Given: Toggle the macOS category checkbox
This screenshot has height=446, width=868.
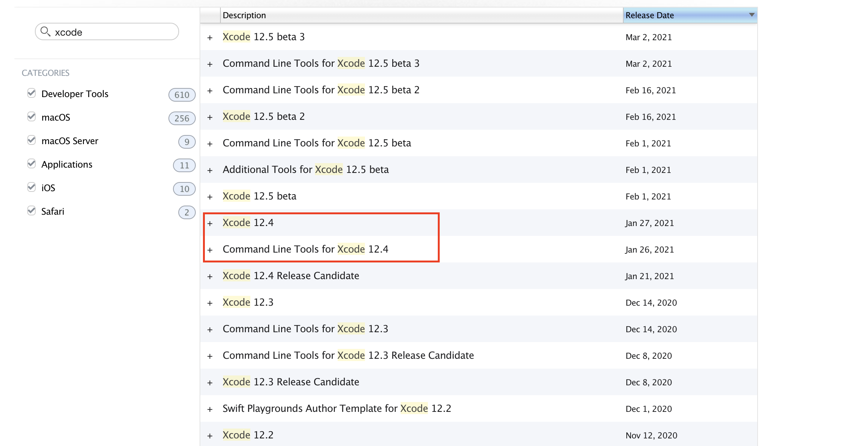Looking at the screenshot, I should pyautogui.click(x=31, y=116).
